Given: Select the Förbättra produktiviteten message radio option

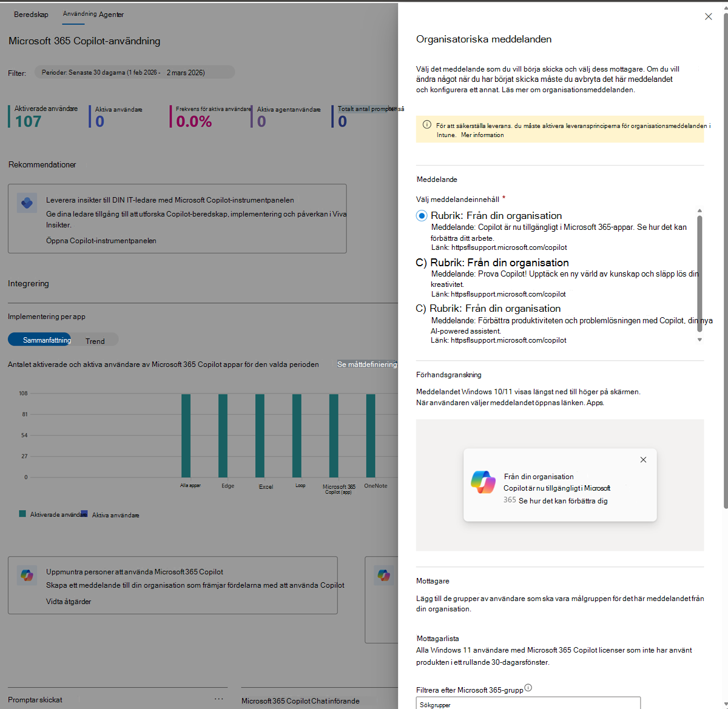Looking at the screenshot, I should coord(421,309).
